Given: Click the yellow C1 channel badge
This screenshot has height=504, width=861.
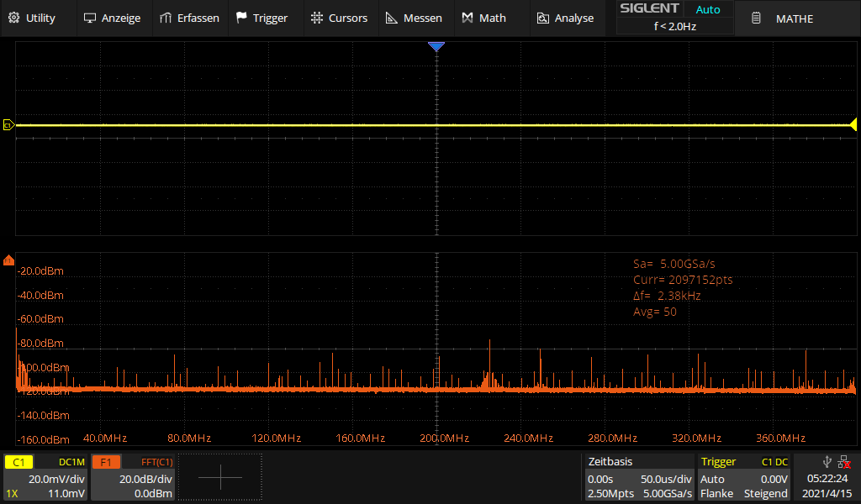Looking at the screenshot, I should (18, 462).
